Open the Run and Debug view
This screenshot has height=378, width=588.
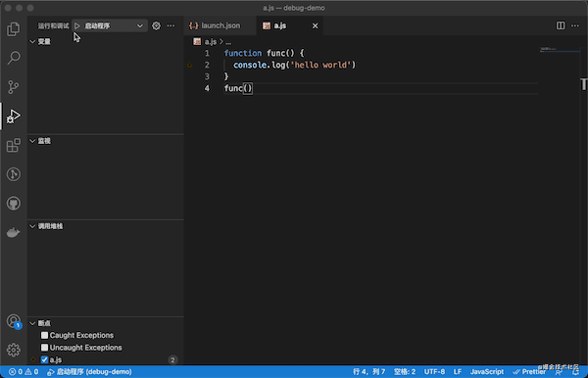pyautogui.click(x=14, y=117)
